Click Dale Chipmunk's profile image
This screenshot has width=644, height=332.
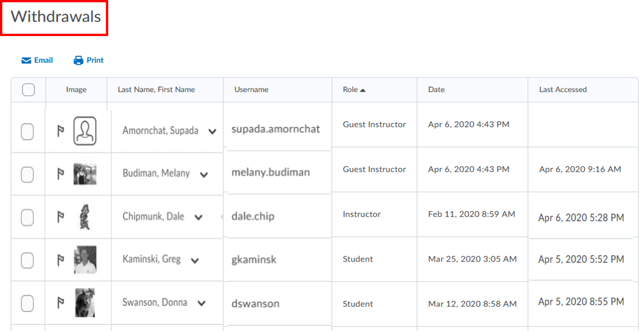[x=85, y=217]
